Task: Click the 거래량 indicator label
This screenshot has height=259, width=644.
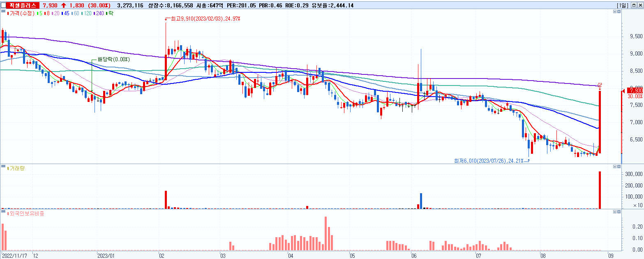Action: (17, 168)
